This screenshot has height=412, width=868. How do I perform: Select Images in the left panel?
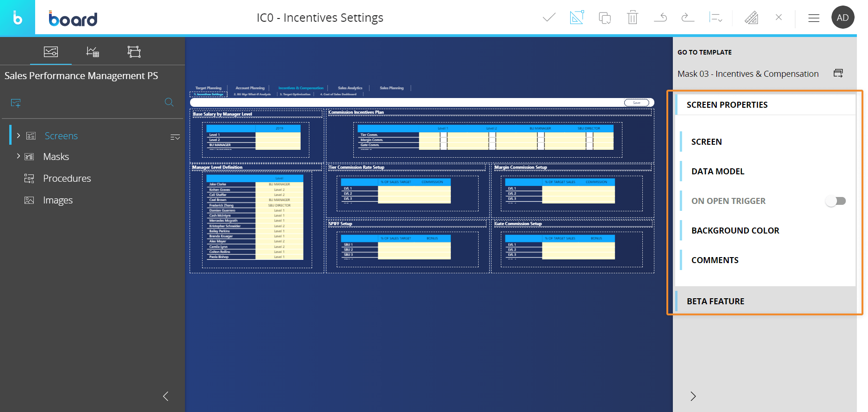click(x=58, y=200)
